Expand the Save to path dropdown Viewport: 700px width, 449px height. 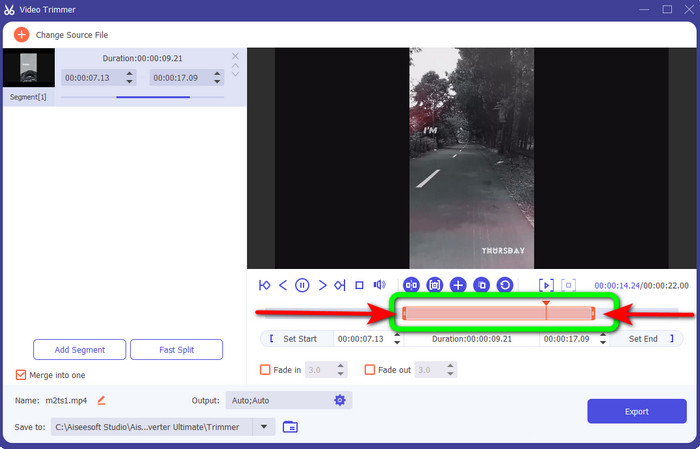[265, 427]
